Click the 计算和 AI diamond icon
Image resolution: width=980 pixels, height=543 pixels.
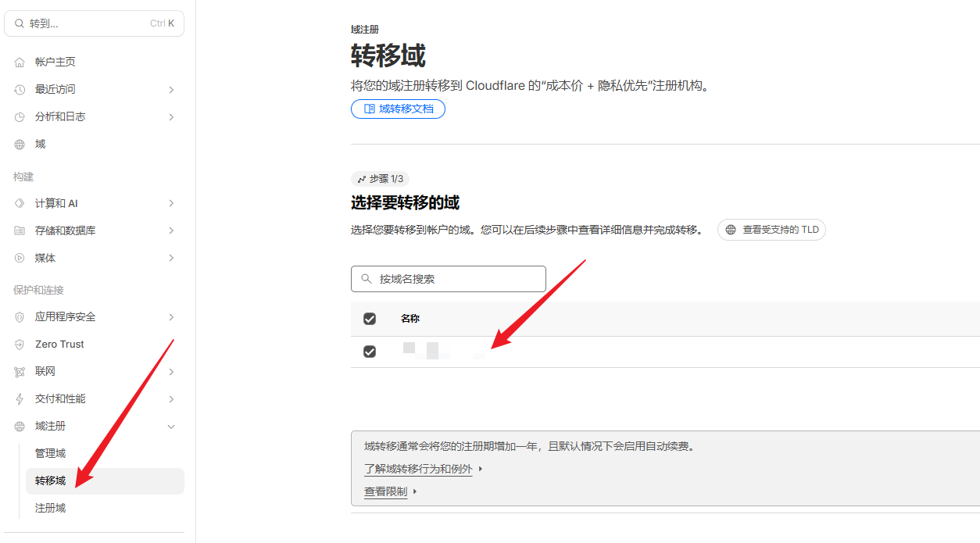click(20, 203)
